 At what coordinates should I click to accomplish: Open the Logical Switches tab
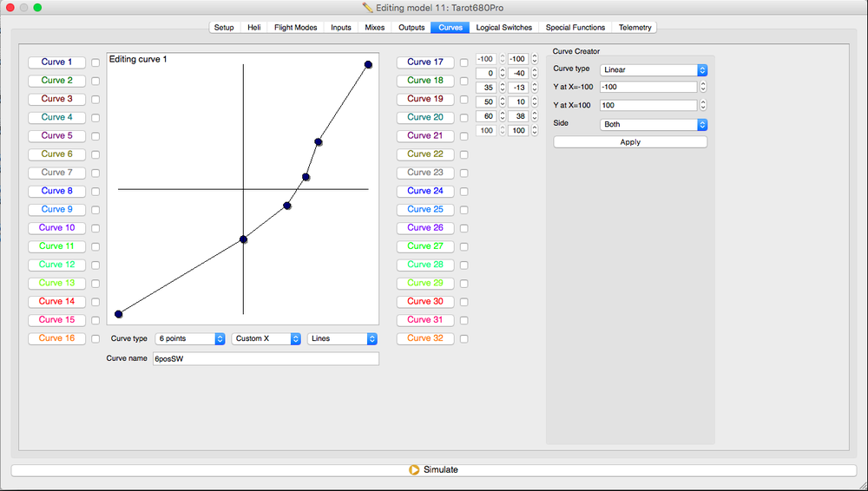pyautogui.click(x=503, y=28)
